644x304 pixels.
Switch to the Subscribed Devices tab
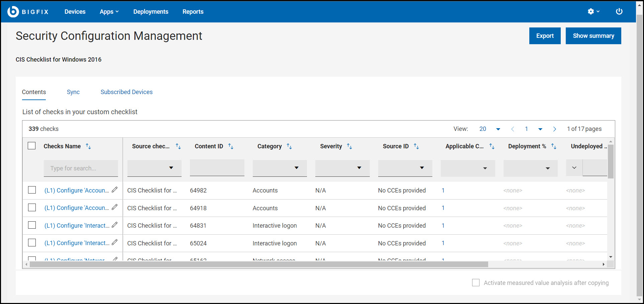(126, 92)
